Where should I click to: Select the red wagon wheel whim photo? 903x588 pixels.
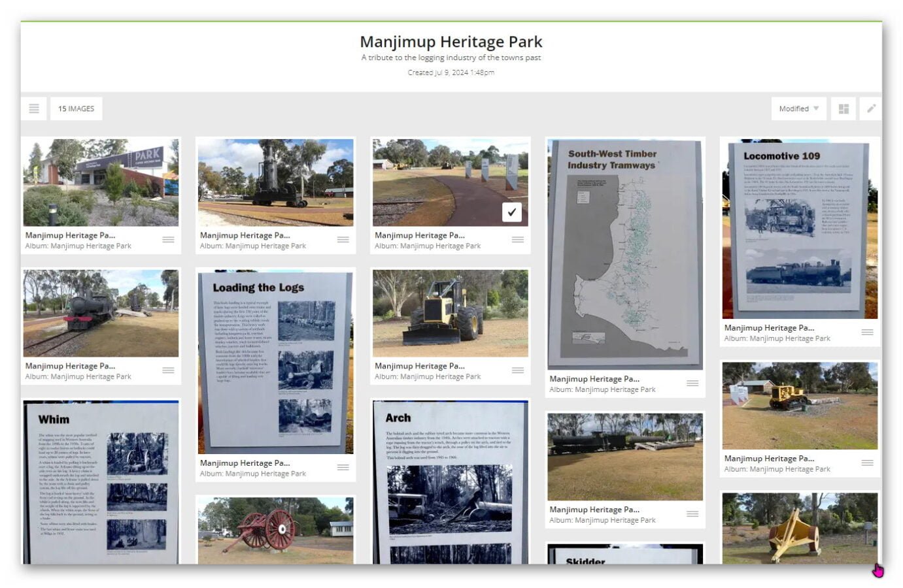click(275, 529)
